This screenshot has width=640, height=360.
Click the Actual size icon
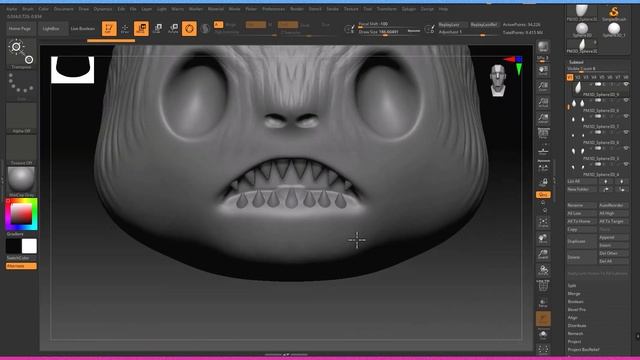(543, 102)
